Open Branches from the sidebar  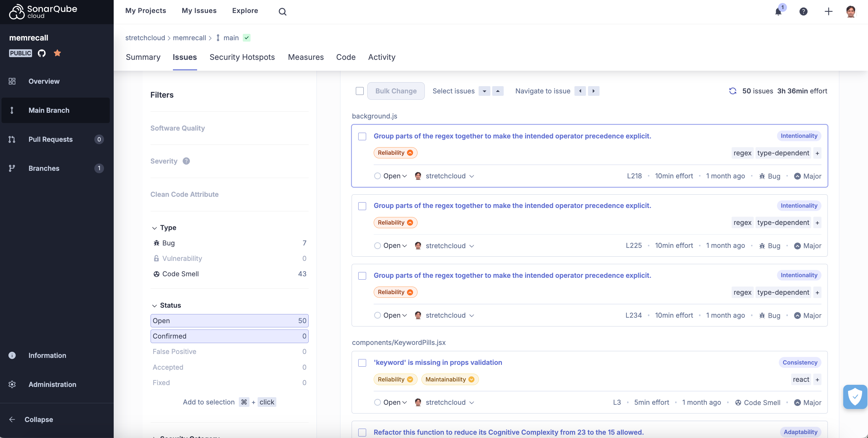[x=44, y=168]
